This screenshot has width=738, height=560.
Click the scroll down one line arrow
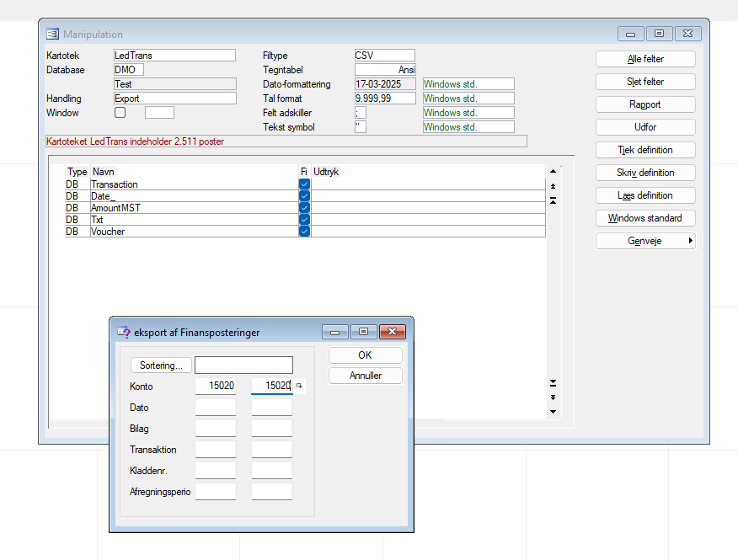pyautogui.click(x=553, y=412)
